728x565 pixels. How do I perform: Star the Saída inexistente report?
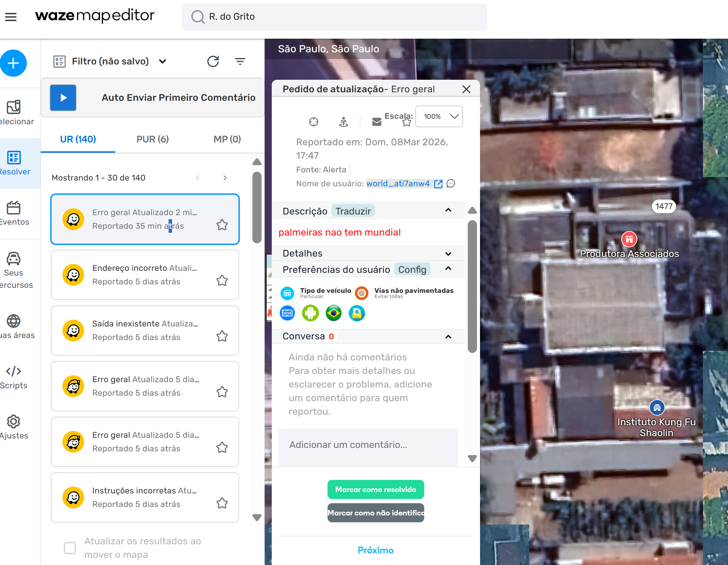coord(222,336)
